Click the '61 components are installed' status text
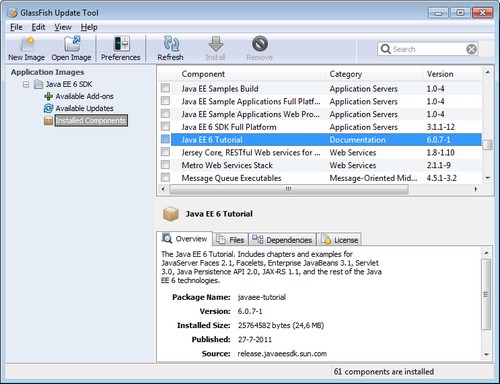This screenshot has width=500, height=384. (384, 371)
